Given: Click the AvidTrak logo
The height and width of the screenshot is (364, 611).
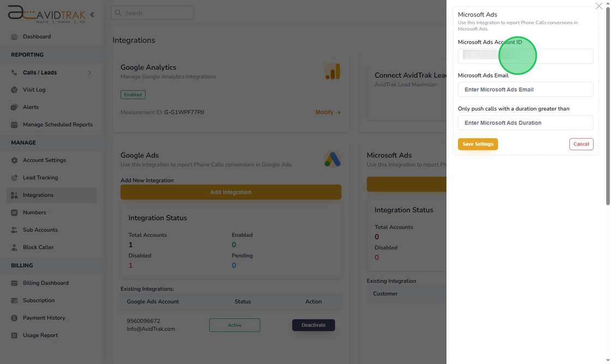Looking at the screenshot, I should coord(46,14).
